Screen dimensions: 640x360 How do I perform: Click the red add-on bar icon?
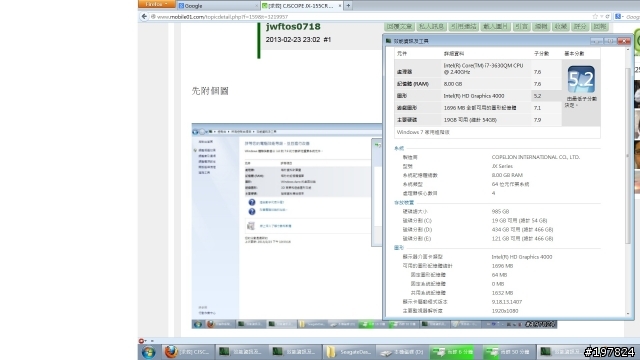click(x=141, y=340)
